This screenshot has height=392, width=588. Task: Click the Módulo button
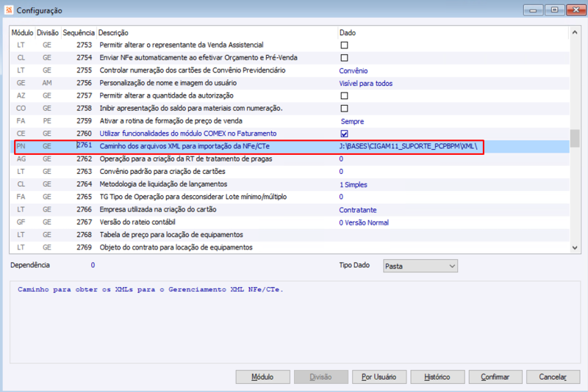(262, 377)
